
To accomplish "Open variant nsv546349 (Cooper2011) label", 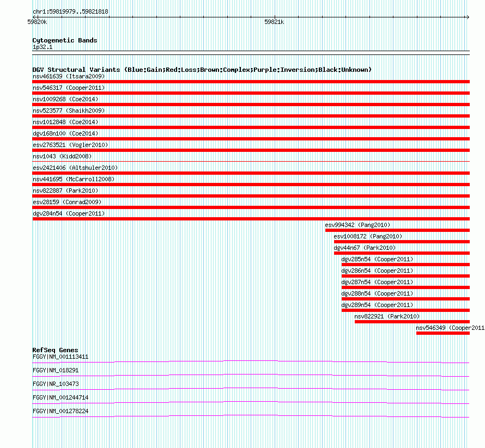I will point(450,328).
